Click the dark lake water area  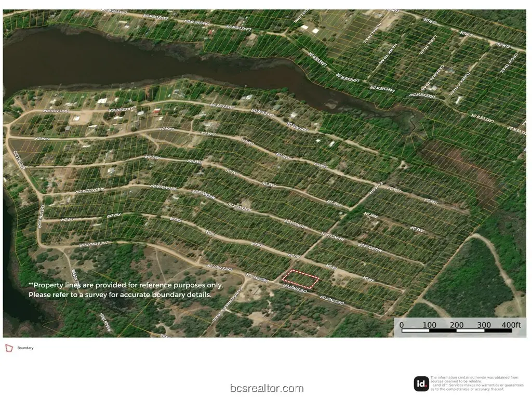136,61
